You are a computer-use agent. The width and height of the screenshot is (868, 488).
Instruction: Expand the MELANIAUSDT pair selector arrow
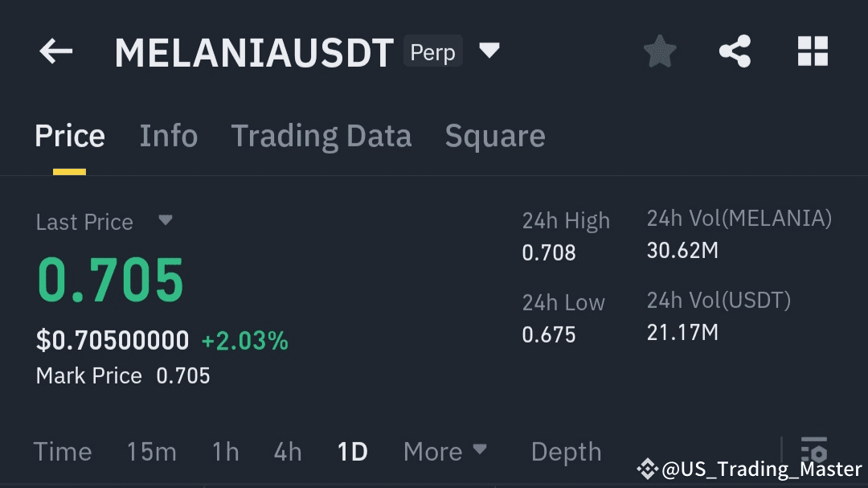click(x=489, y=52)
